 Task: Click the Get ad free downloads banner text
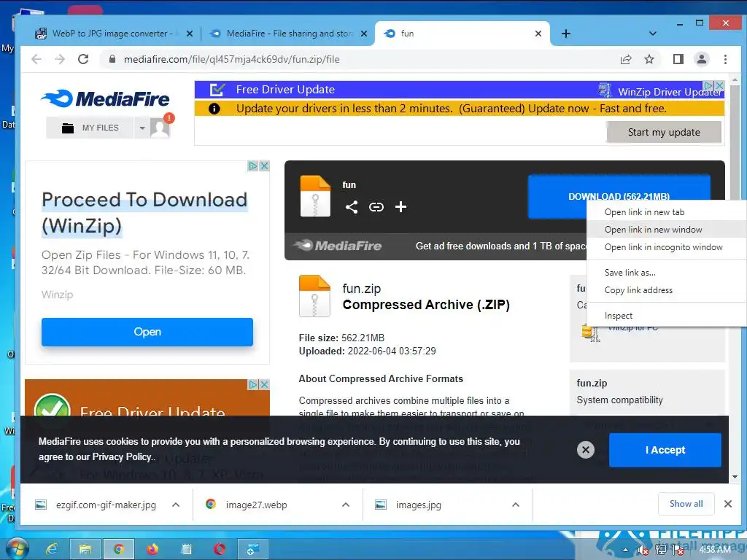coord(500,246)
